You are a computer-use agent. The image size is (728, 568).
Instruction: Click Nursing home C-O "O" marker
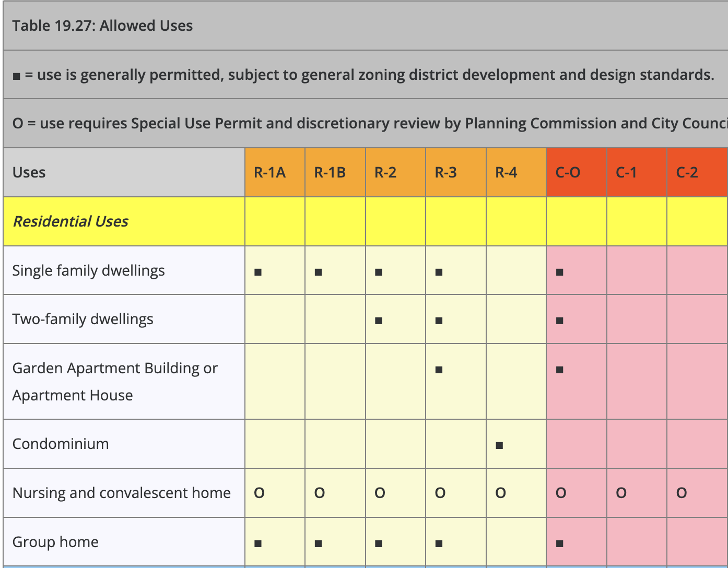pos(561,493)
